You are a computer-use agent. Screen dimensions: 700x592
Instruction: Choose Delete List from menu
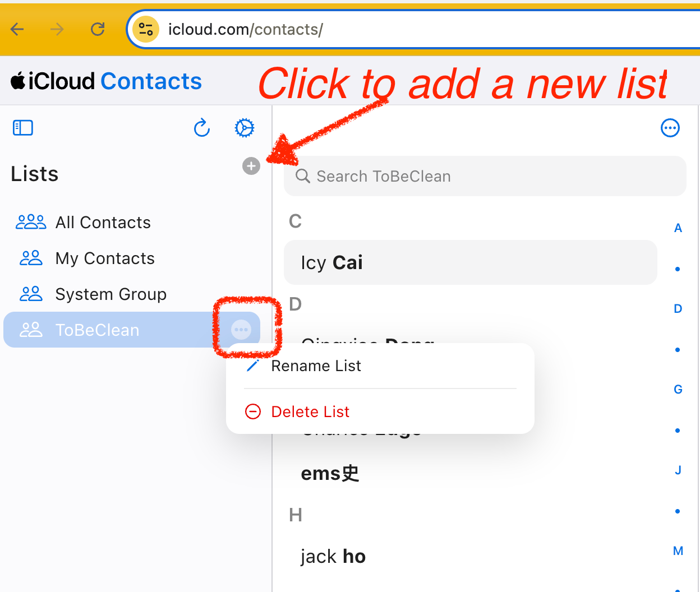[x=380, y=412]
